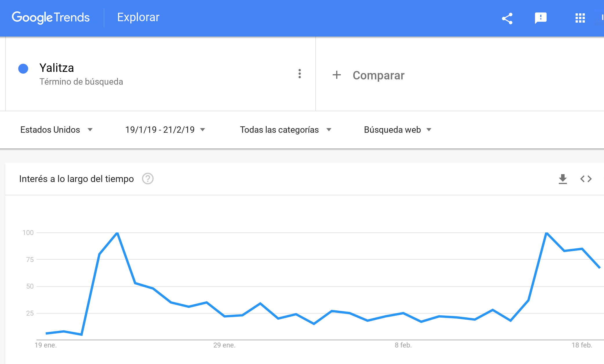Expand the Todas las categorías dropdown
The height and width of the screenshot is (364, 604).
click(286, 130)
